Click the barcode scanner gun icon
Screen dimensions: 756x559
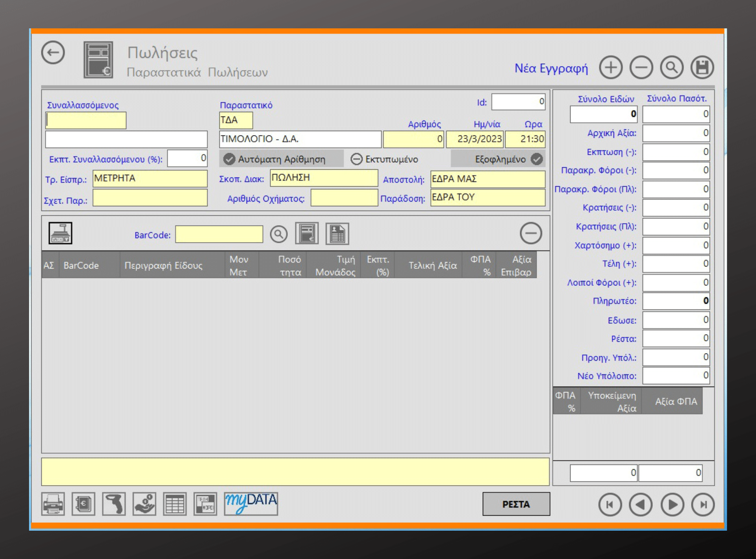click(x=114, y=504)
